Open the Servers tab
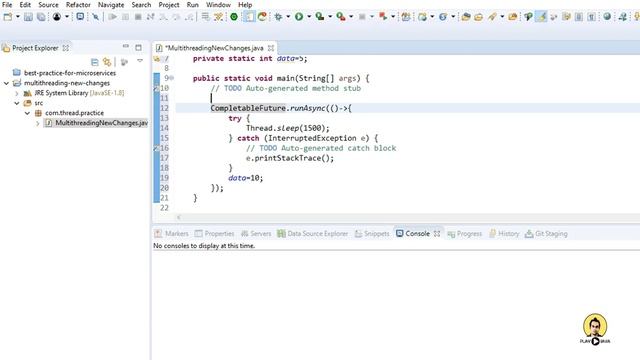 256,234
